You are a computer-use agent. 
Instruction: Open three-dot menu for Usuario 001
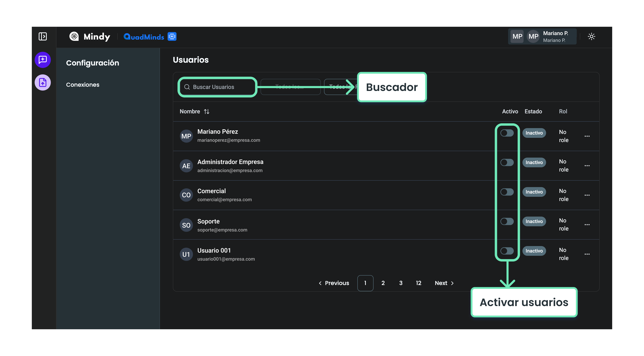pos(587,254)
